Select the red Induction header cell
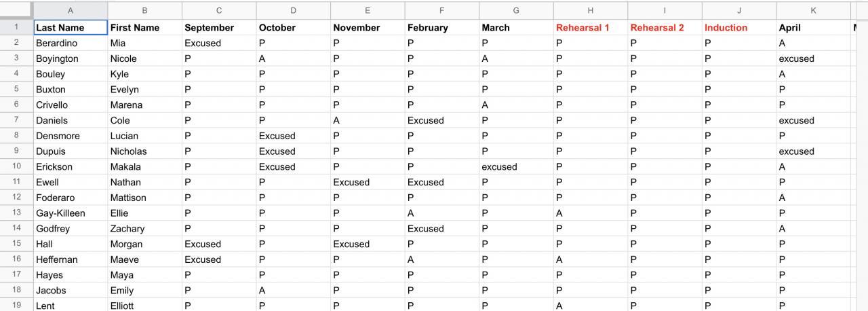868x311 pixels. (738, 28)
